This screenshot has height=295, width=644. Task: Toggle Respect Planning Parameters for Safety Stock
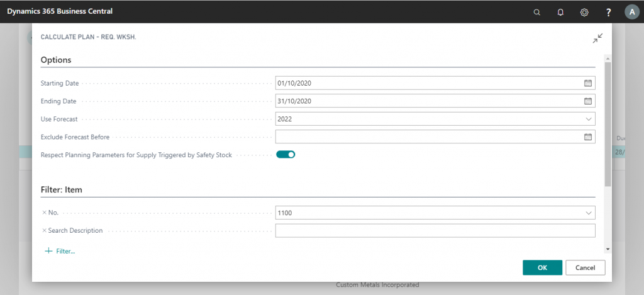pyautogui.click(x=286, y=154)
